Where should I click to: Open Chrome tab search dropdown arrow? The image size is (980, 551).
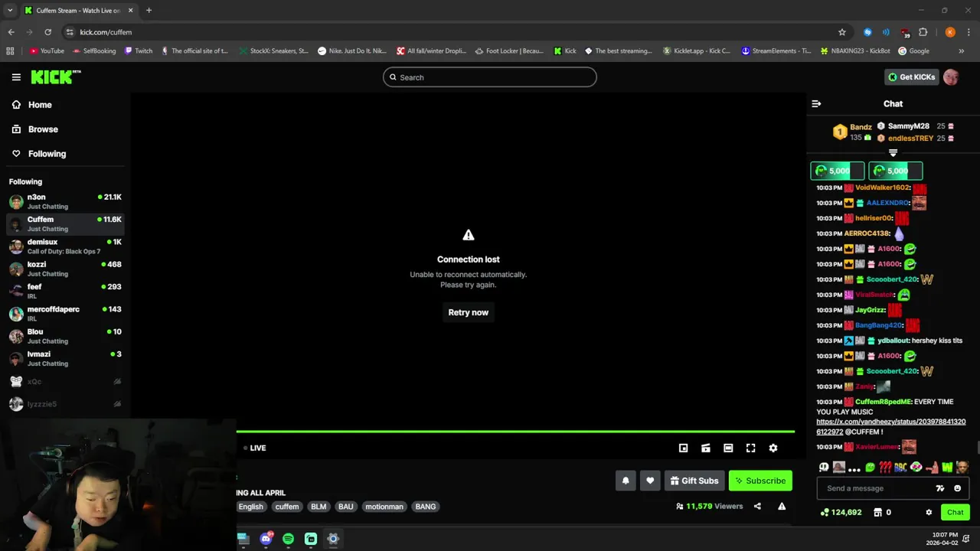pyautogui.click(x=10, y=11)
